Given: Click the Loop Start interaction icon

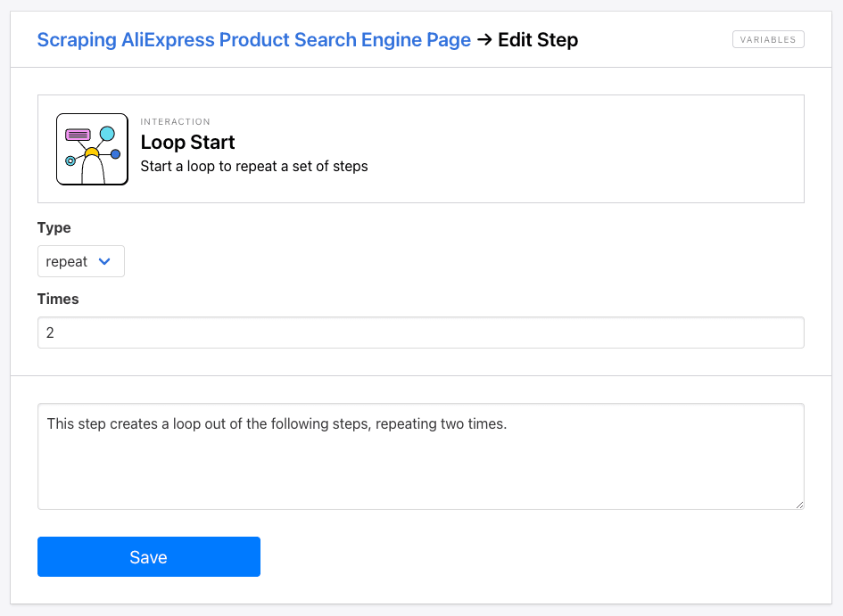Looking at the screenshot, I should (92, 149).
